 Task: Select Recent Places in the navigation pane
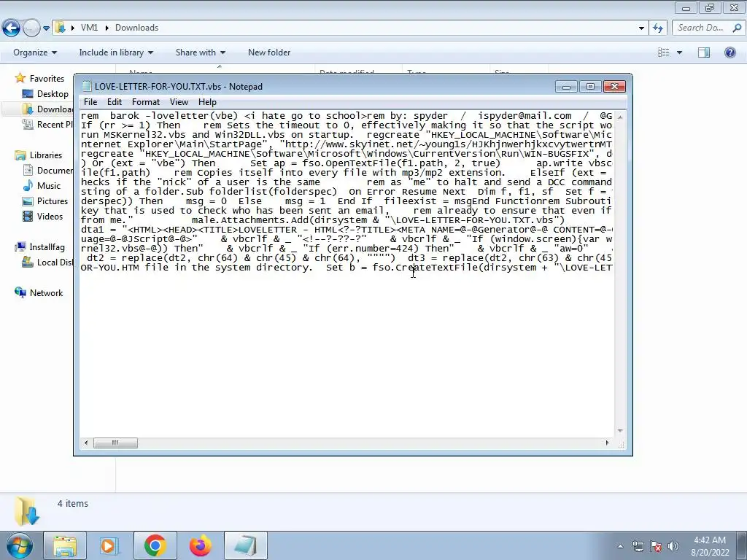coord(47,124)
